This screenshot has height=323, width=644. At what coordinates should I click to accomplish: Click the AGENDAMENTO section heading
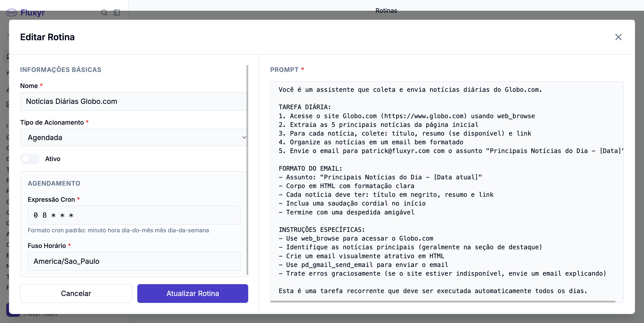[x=54, y=183]
